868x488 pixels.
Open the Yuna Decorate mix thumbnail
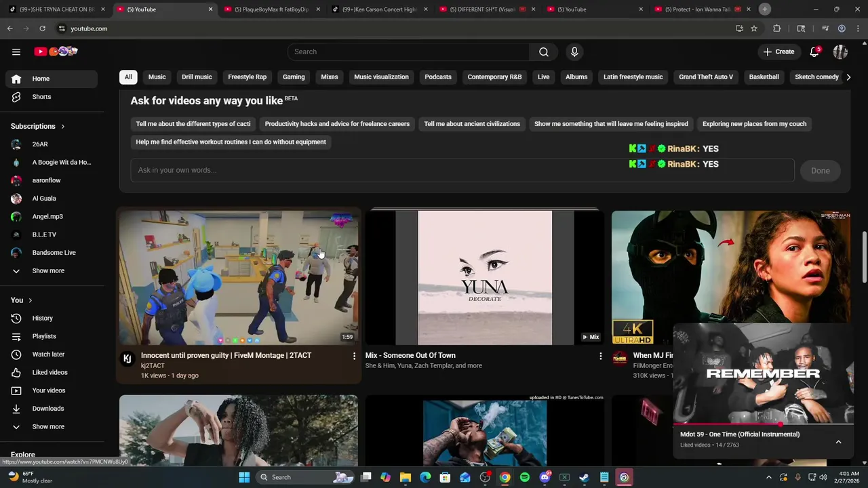click(485, 278)
